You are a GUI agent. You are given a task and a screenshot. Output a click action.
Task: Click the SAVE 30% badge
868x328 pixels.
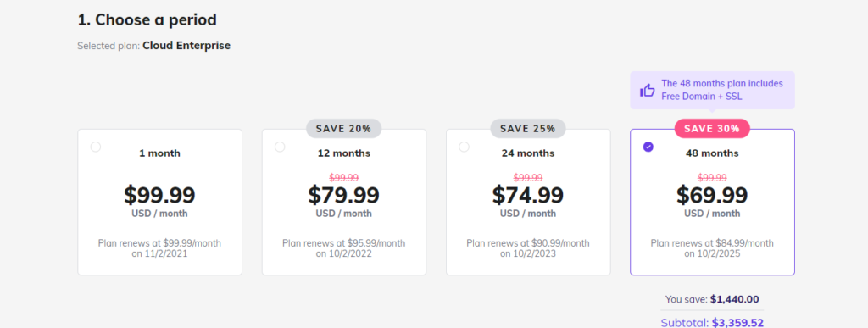point(712,128)
